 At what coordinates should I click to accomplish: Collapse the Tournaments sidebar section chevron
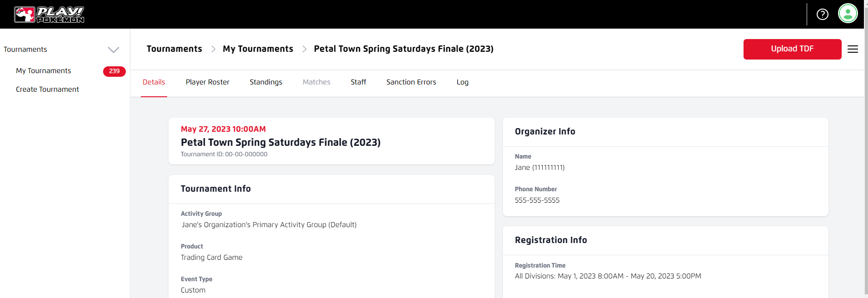(x=114, y=50)
